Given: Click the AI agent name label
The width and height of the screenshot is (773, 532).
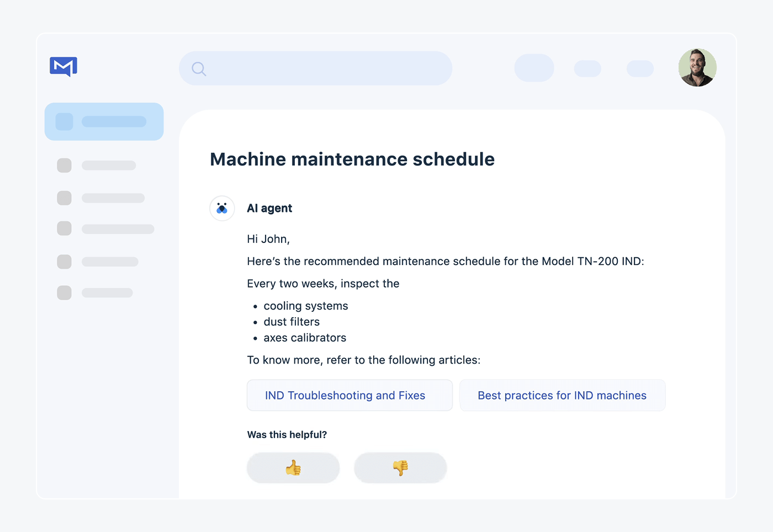Looking at the screenshot, I should coord(269,209).
